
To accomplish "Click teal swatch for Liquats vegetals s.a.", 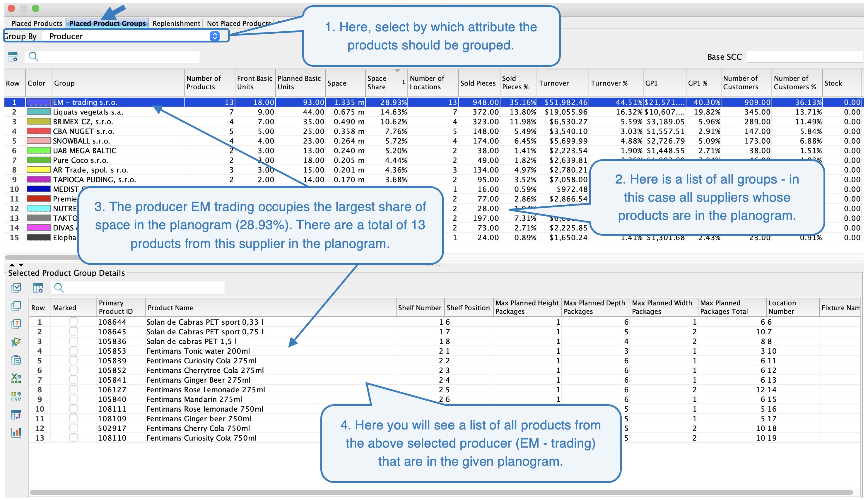I will [38, 112].
